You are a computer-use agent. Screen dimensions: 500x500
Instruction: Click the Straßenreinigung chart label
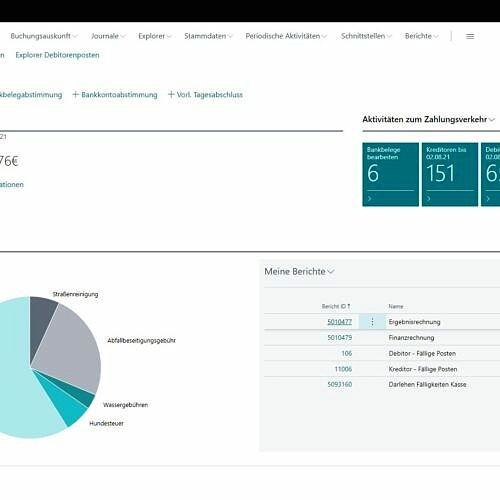point(75,294)
